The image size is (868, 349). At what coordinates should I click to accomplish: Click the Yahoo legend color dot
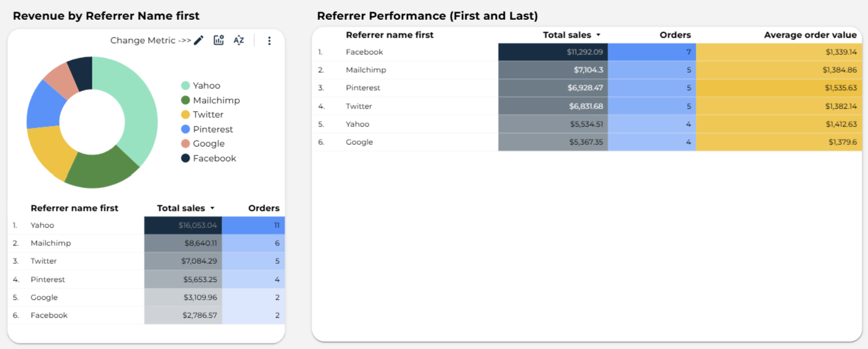185,86
